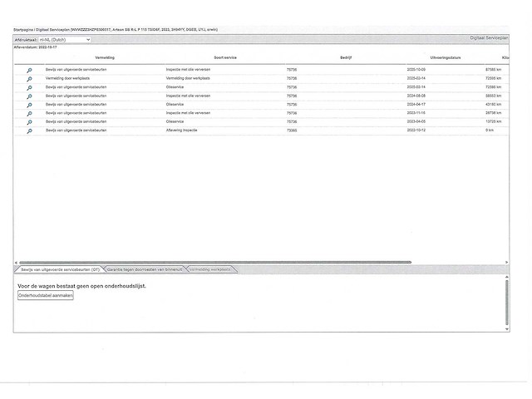Inspect the 2024-08-08 service record details
532x399 pixels.
30,96
